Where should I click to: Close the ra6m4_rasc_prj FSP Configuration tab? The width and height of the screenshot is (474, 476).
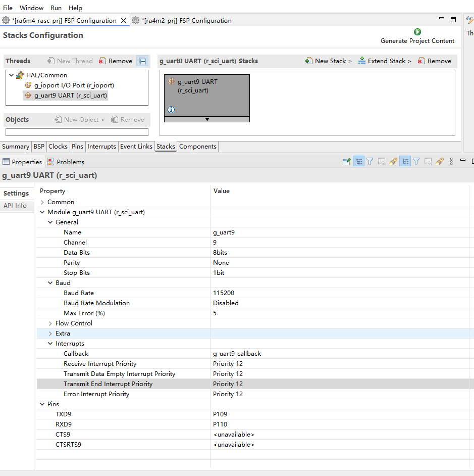coord(124,20)
